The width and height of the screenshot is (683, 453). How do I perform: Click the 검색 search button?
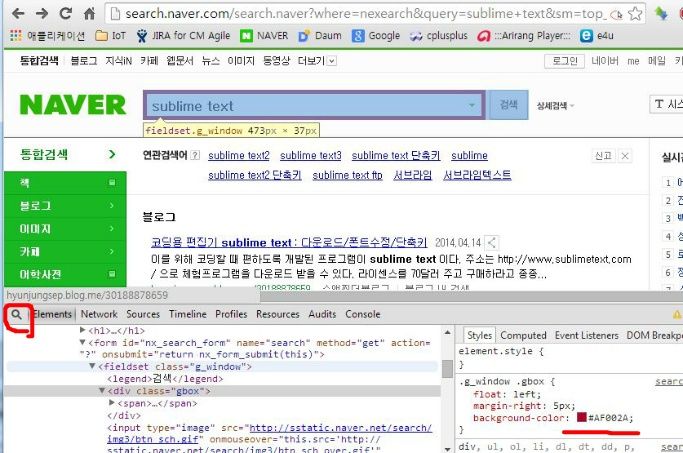tap(508, 105)
